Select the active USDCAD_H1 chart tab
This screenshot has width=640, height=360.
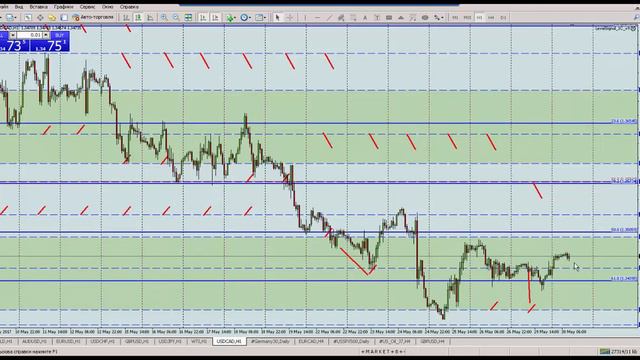coord(229,341)
